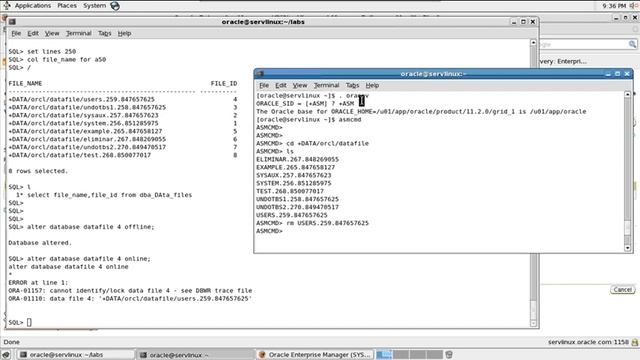Open Edit menu in labs terminal window
The image size is (640, 360).
pos(33,33)
